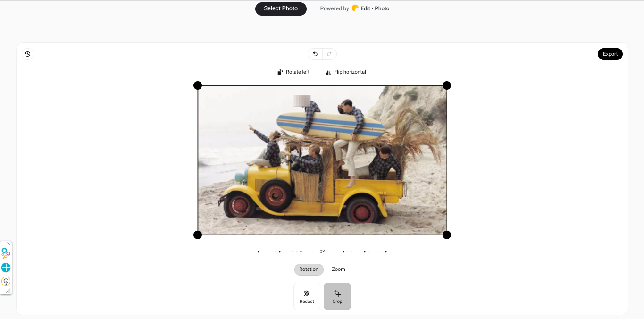Screen dimensions: 644x319
Task: Click the blue plus widget button
Action: [x=6, y=268]
